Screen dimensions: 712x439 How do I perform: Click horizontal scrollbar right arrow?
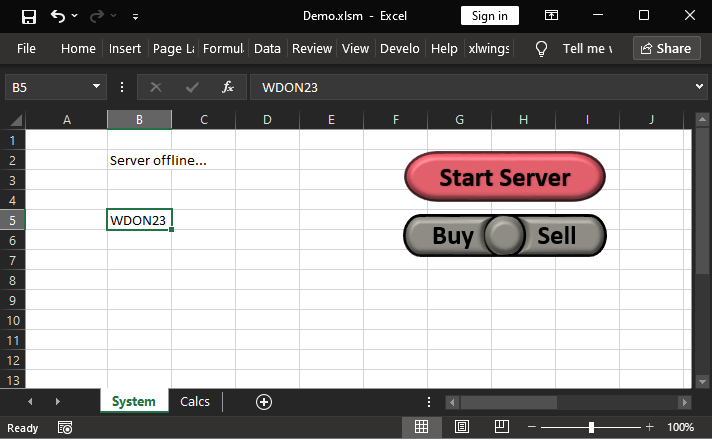(x=685, y=402)
